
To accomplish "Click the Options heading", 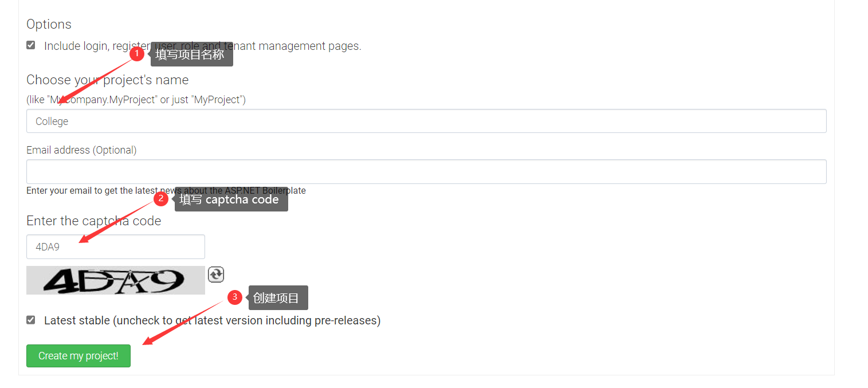I will point(49,24).
